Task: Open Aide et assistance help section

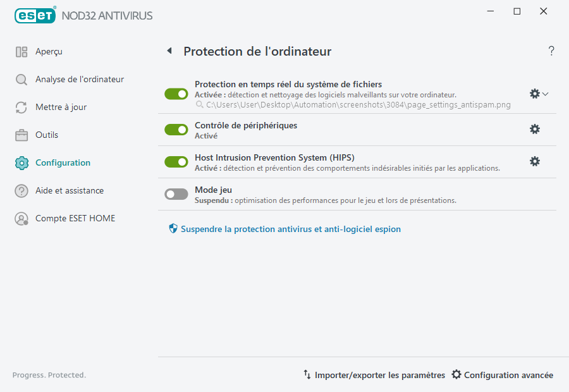Action: pos(21,190)
